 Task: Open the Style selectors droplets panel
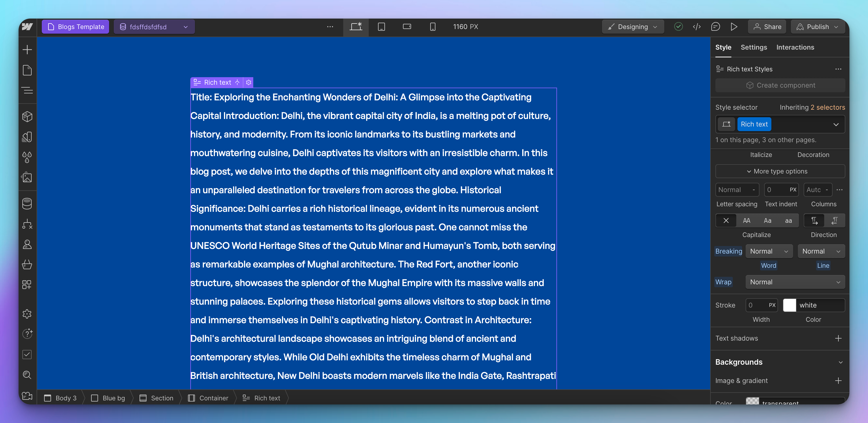click(x=27, y=157)
